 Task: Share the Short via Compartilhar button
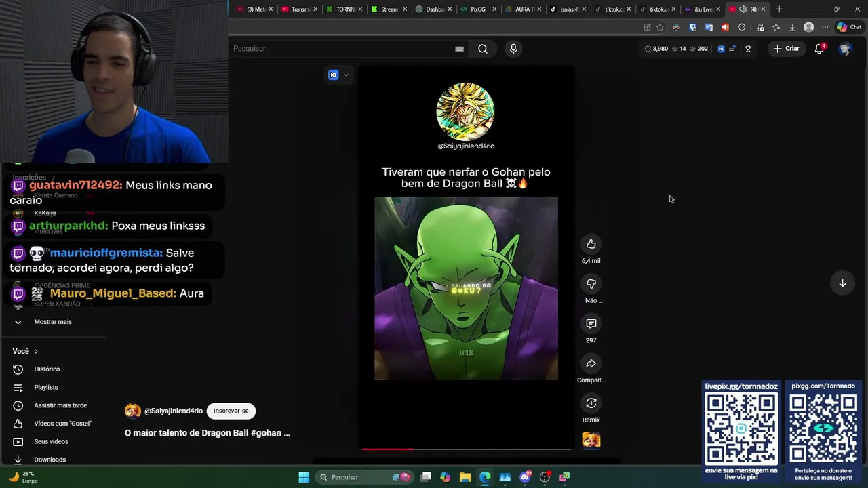click(591, 364)
